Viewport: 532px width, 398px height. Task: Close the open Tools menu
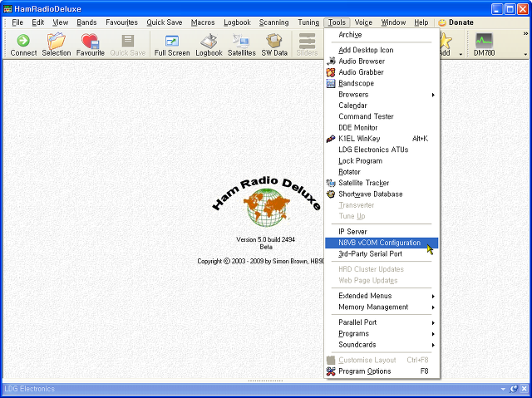coord(337,22)
